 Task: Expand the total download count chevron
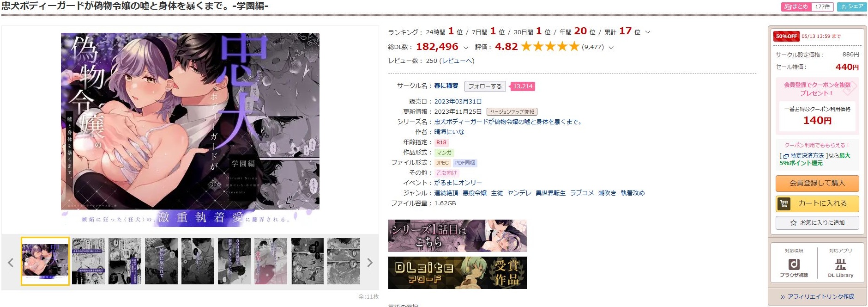point(465,47)
